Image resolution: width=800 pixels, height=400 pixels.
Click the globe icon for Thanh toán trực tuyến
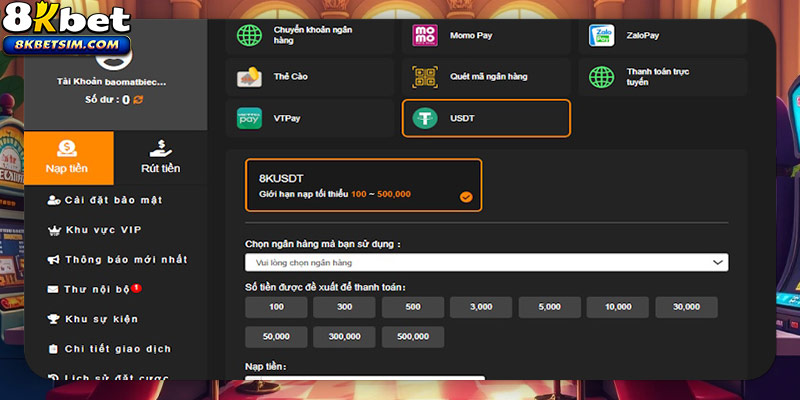pyautogui.click(x=602, y=77)
